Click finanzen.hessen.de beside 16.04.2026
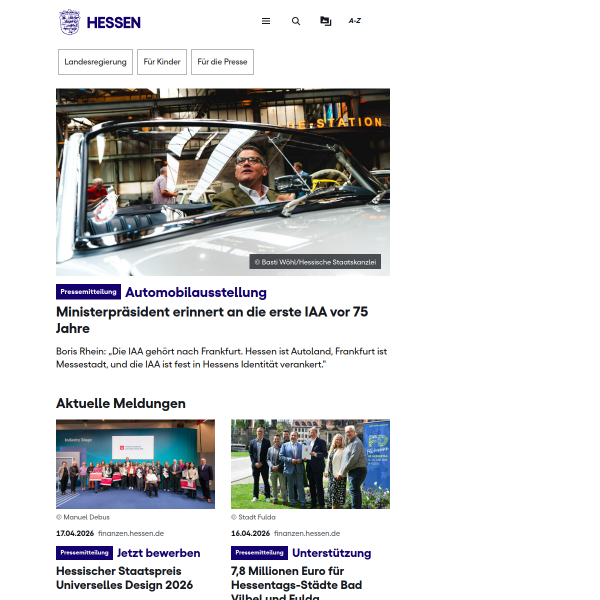Viewport: 600px width, 600px height. tap(307, 533)
